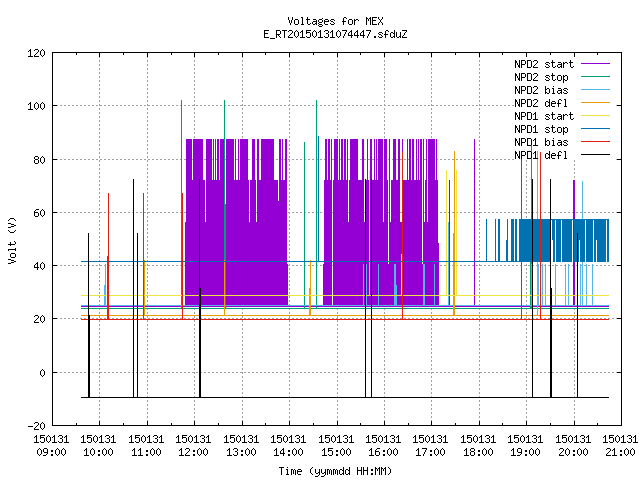Click the x-axis tick 150131 10:00

98,446
